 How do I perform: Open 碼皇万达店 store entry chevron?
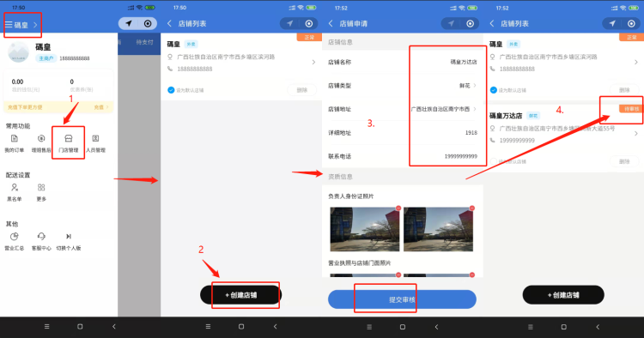point(635,134)
